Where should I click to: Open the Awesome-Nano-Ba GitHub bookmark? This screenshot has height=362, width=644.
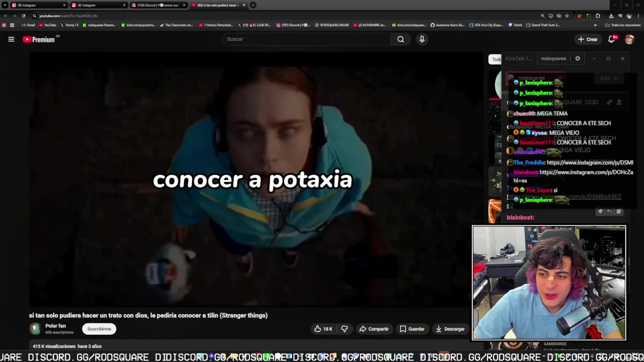(447, 25)
